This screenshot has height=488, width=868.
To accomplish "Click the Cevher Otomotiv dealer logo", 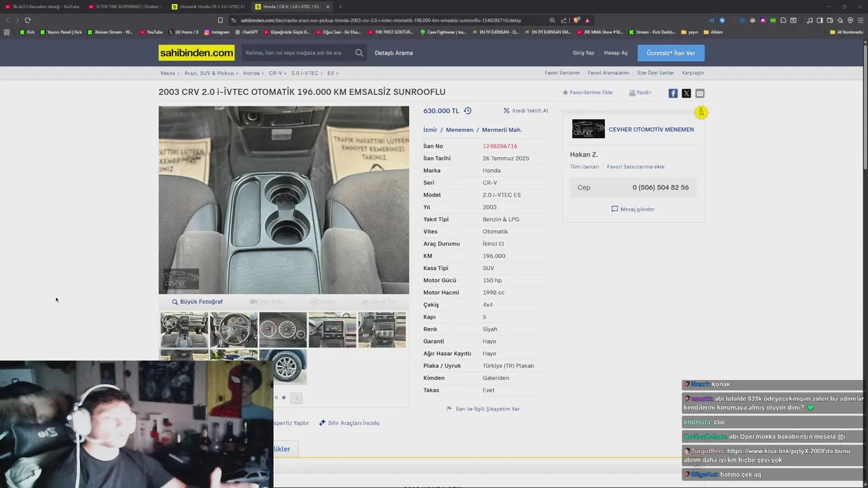I will click(x=588, y=129).
